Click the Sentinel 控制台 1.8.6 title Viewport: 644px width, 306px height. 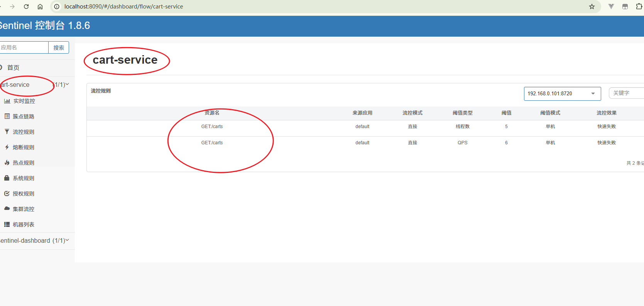pos(44,25)
